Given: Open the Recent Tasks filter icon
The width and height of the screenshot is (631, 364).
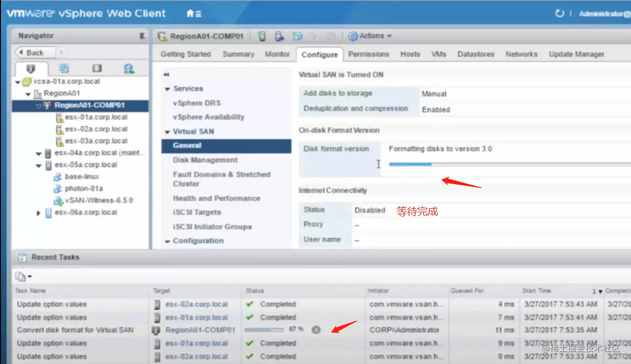Looking at the screenshot, I should click(x=23, y=277).
